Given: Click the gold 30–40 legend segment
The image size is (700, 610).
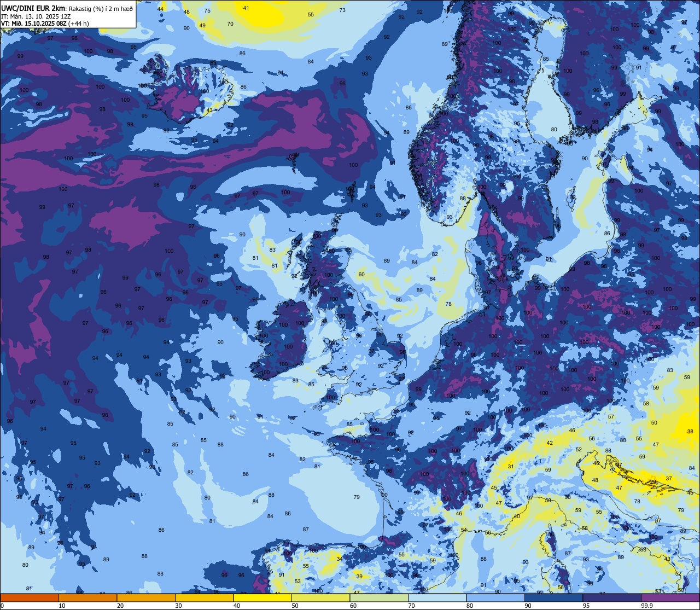Looking at the screenshot, I should 204,597.
